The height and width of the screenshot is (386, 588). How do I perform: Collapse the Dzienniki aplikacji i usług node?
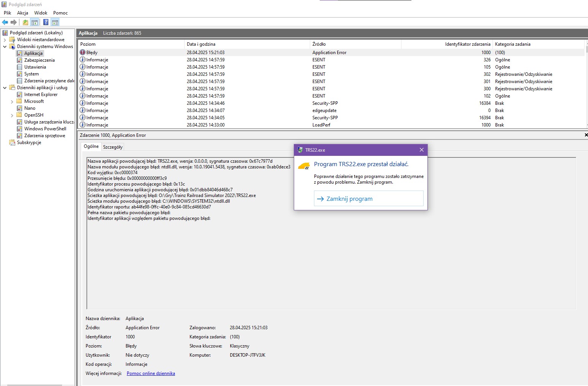[5, 88]
